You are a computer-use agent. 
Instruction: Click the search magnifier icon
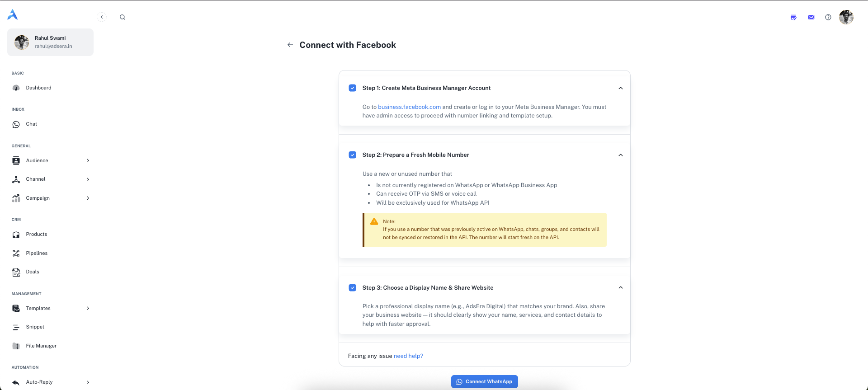123,17
